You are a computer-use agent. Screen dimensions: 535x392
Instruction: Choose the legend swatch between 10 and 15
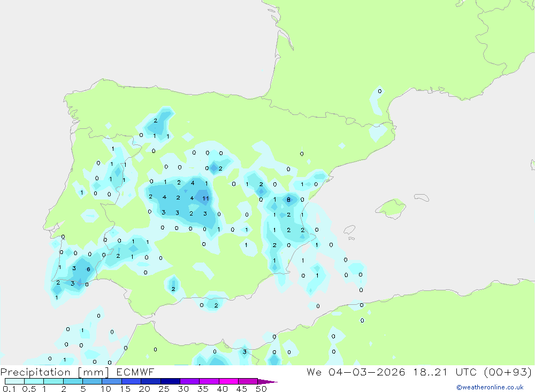coord(112,381)
